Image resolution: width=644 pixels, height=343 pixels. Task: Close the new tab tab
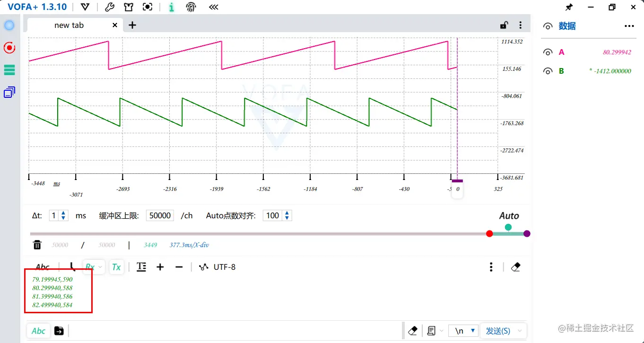[115, 26]
